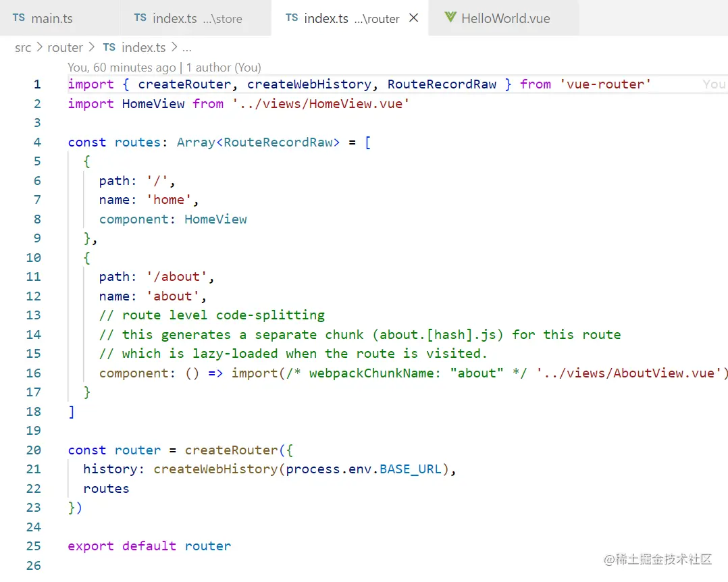The width and height of the screenshot is (728, 582).
Task: Click the TS icon on router index.ts tab
Action: coord(292,18)
